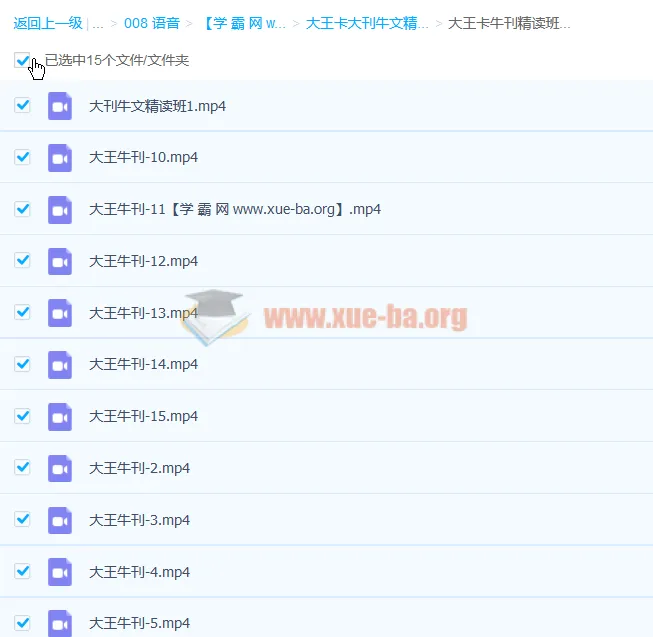Click video icon for 大王牛刊-13.mp4
This screenshot has height=637, width=653.
(60, 313)
